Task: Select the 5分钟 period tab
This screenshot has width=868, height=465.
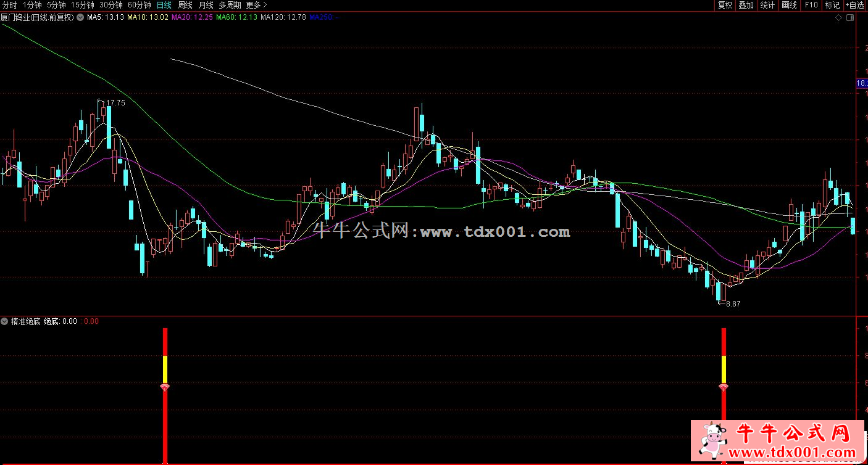Action: [56, 4]
